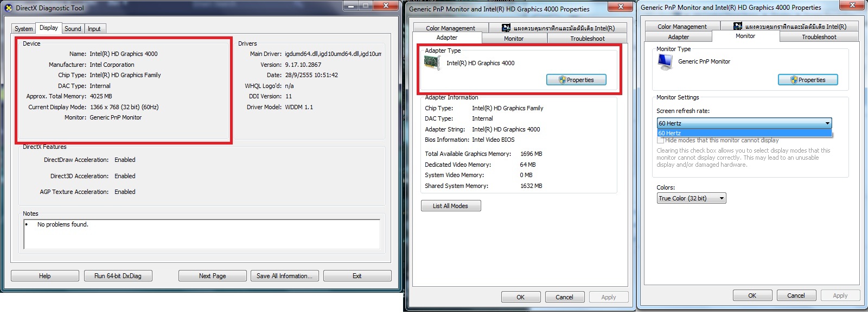Click the Generic PnP Monitor icon
The height and width of the screenshot is (314, 868).
coord(665,62)
